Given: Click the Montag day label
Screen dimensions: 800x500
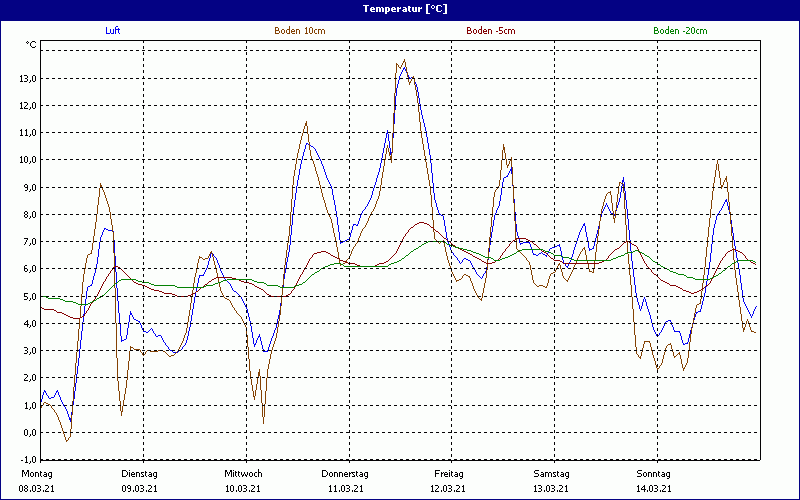Looking at the screenshot, I should tap(37, 474).
